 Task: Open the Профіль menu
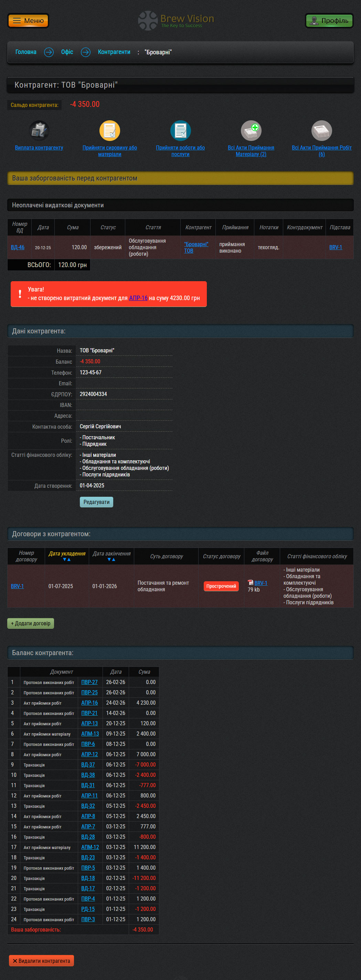(x=329, y=21)
